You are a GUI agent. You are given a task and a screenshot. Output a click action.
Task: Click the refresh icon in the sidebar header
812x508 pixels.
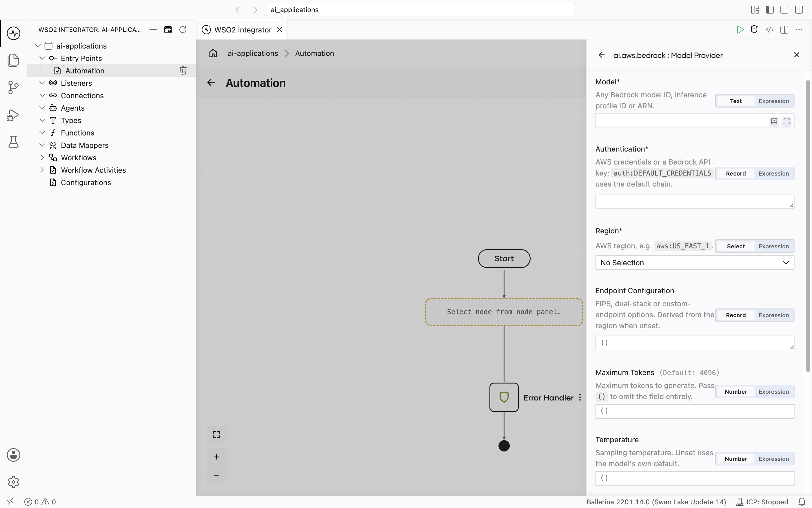point(182,30)
